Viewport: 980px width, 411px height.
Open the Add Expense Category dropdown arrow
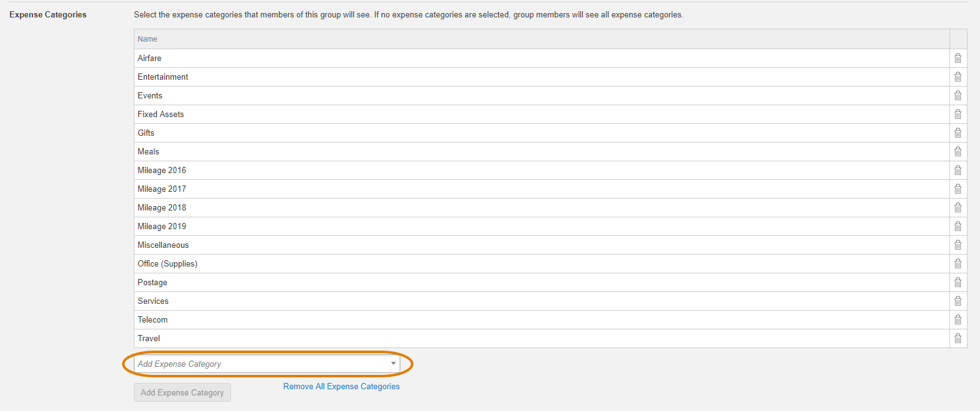coord(393,364)
